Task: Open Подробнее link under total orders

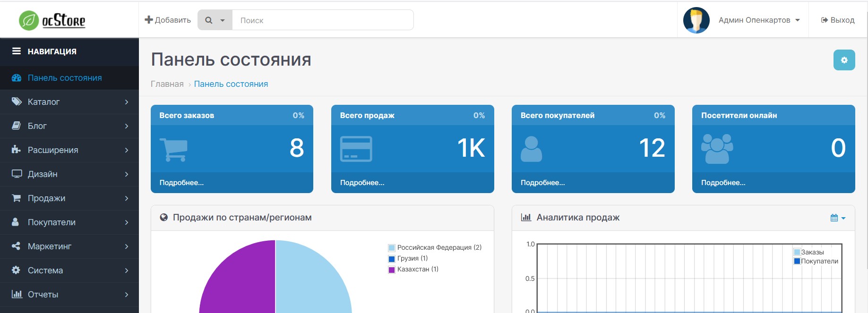Action: 181,183
